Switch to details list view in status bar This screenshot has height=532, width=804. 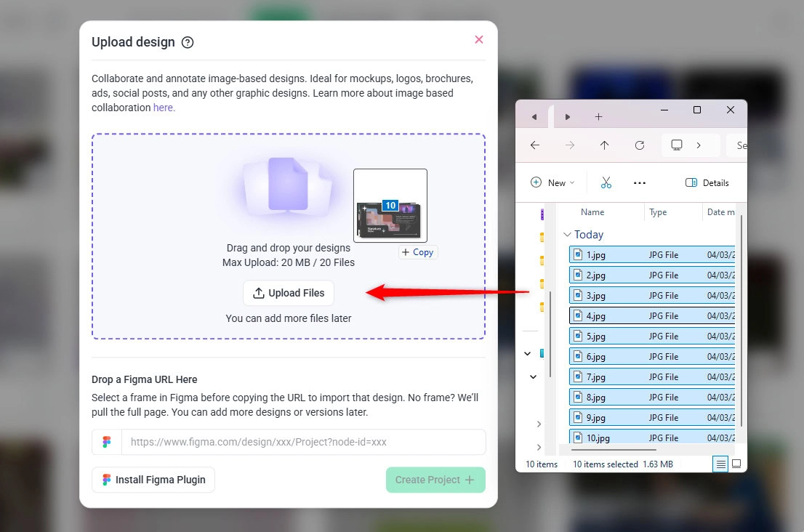[720, 464]
